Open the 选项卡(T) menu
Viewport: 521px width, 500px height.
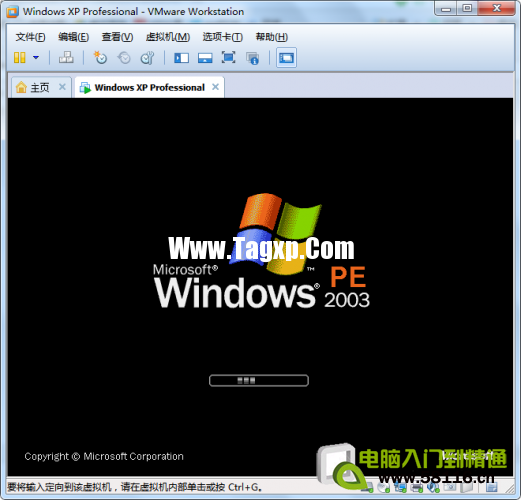click(223, 37)
